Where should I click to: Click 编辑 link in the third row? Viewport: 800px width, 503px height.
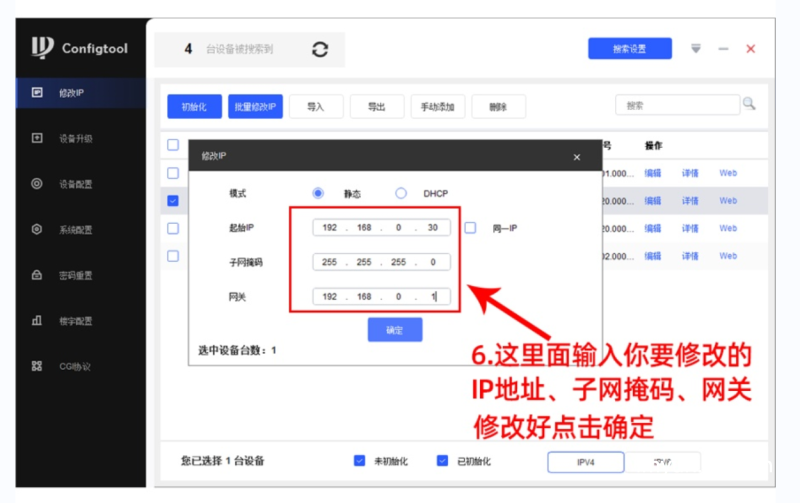[x=653, y=228]
